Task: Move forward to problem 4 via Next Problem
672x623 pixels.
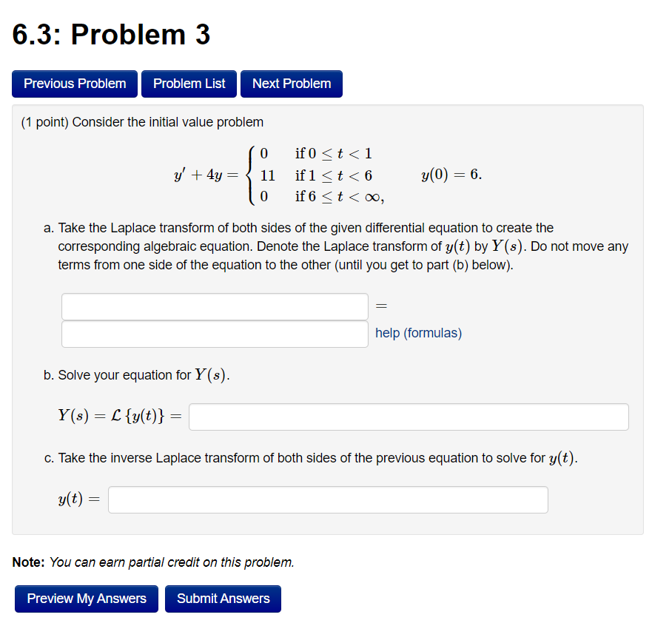Action: 291,84
